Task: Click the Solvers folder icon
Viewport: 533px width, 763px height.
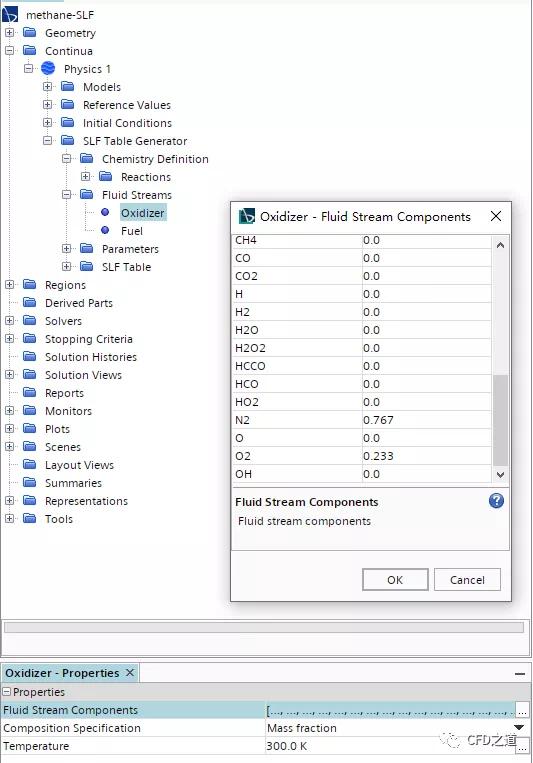Action: pyautogui.click(x=30, y=321)
